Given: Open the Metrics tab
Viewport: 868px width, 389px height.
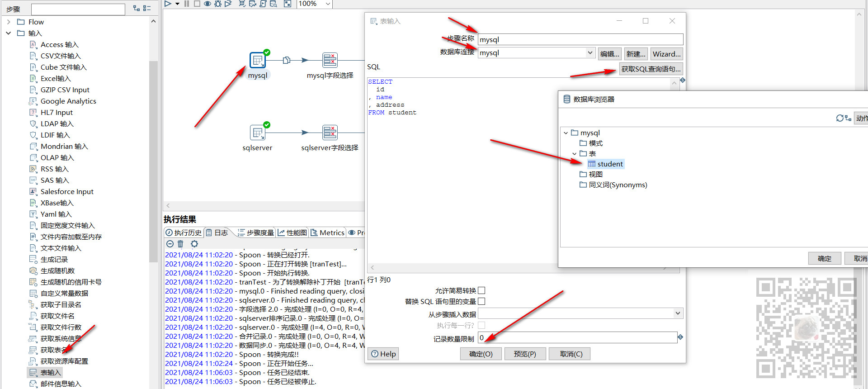Looking at the screenshot, I should tap(328, 232).
